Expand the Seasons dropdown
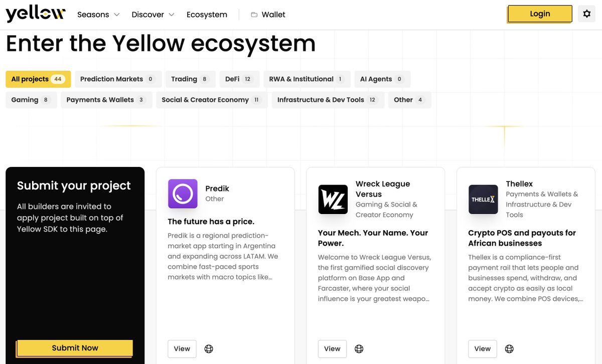This screenshot has width=602, height=364. (x=98, y=15)
